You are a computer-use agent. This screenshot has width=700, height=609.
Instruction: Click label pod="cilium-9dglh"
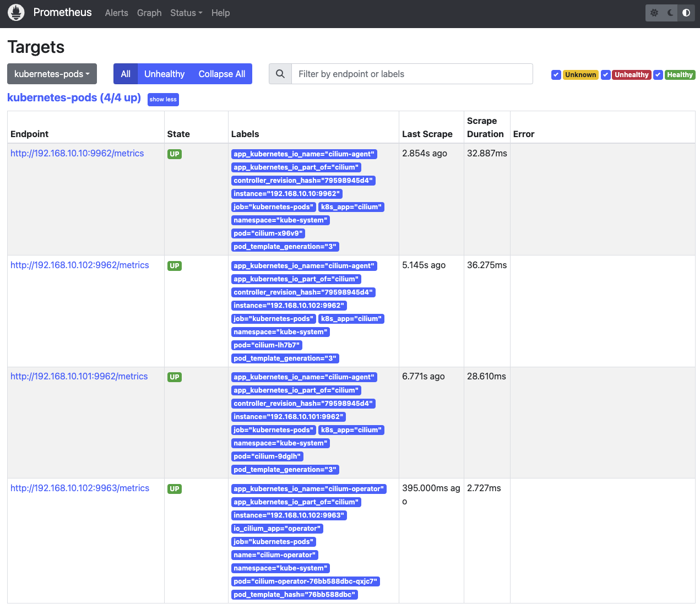pyautogui.click(x=267, y=456)
